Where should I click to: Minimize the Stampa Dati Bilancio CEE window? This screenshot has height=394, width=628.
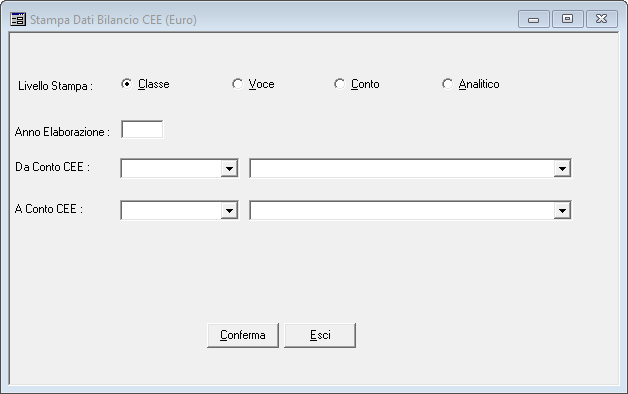533,19
